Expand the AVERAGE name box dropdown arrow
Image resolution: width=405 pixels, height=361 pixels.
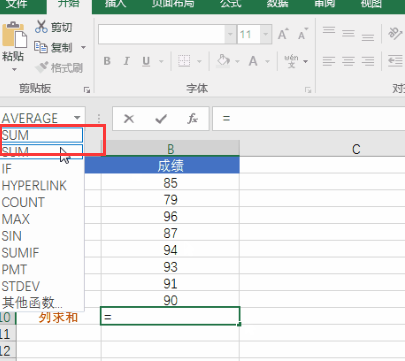coord(77,118)
